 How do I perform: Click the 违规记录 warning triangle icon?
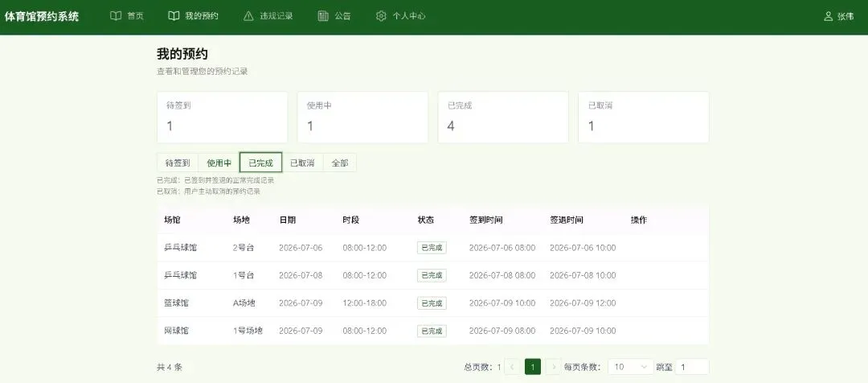tap(248, 16)
